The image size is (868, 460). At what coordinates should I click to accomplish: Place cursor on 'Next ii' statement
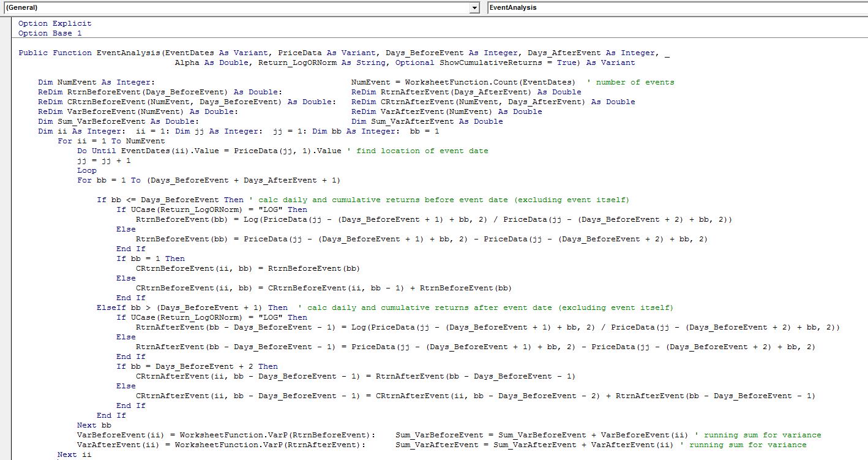click(x=74, y=454)
